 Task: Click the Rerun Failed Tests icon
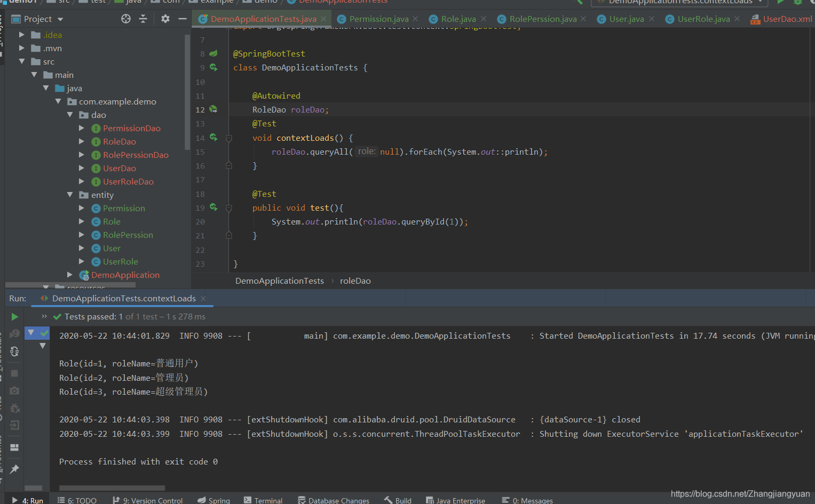[14, 334]
